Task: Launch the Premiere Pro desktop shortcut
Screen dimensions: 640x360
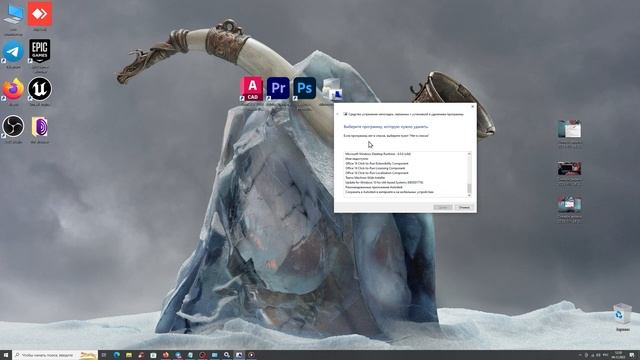Action: 278,88
